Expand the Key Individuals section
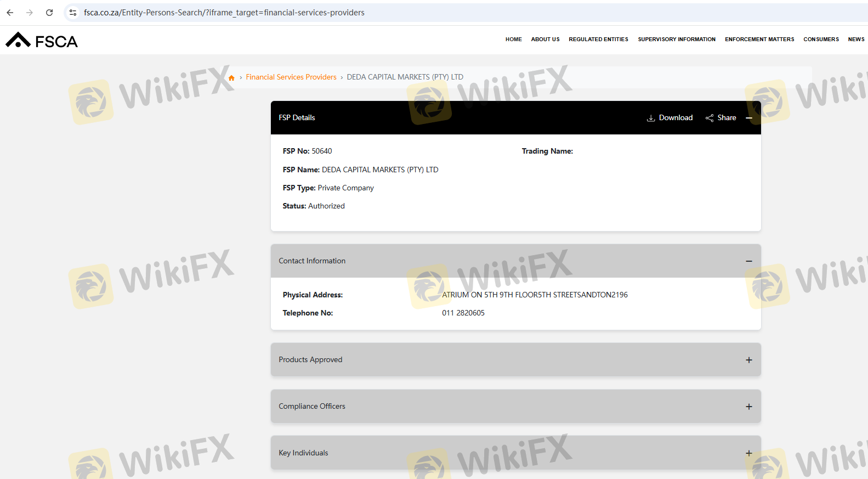This screenshot has width=868, height=479. pyautogui.click(x=749, y=453)
